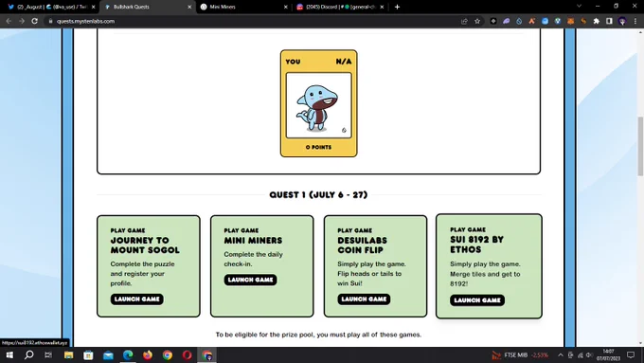Switch to the Discord tab
The height and width of the screenshot is (363, 644).
(x=341, y=7)
